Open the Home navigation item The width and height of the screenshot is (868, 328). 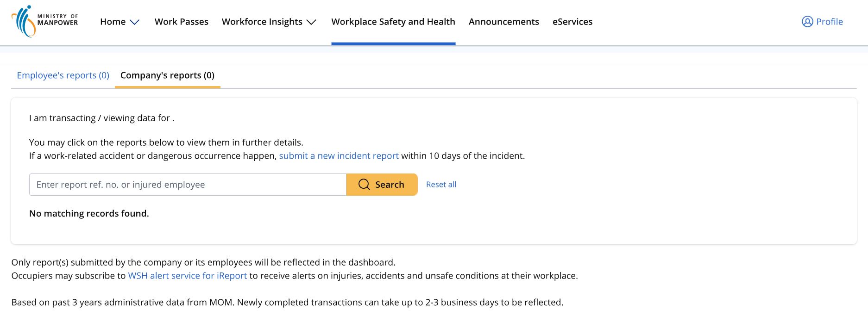click(x=113, y=22)
